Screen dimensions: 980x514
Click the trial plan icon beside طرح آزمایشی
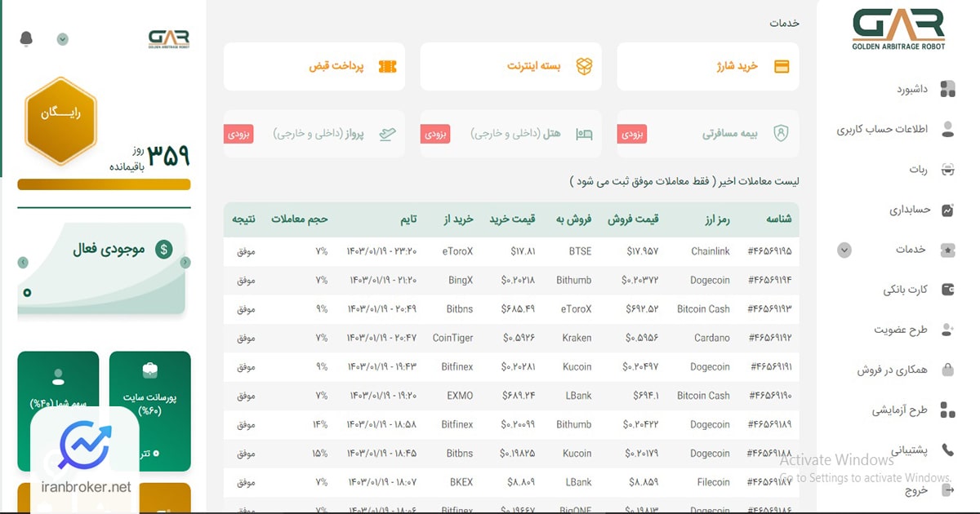(x=947, y=410)
